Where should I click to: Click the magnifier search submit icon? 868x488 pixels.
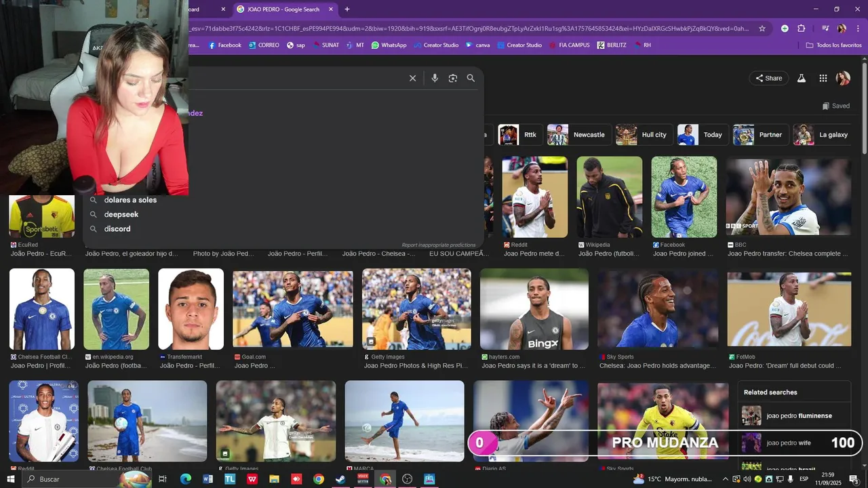coord(471,78)
